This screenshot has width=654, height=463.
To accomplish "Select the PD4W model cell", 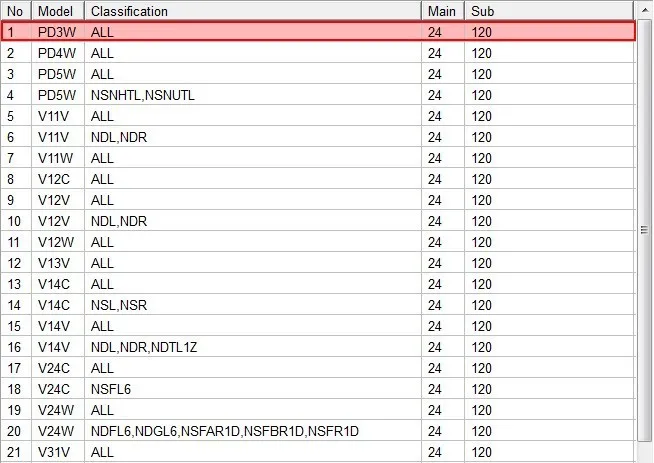I will coord(58,53).
